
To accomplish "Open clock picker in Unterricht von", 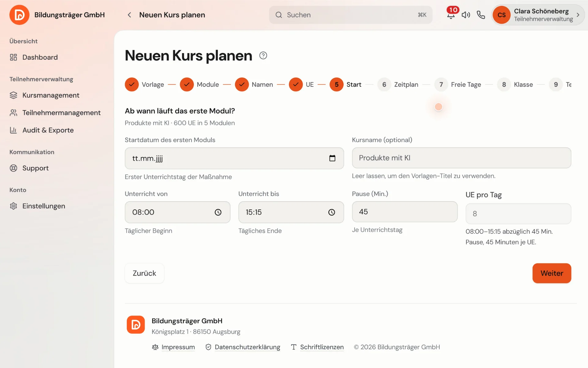I will (x=218, y=212).
